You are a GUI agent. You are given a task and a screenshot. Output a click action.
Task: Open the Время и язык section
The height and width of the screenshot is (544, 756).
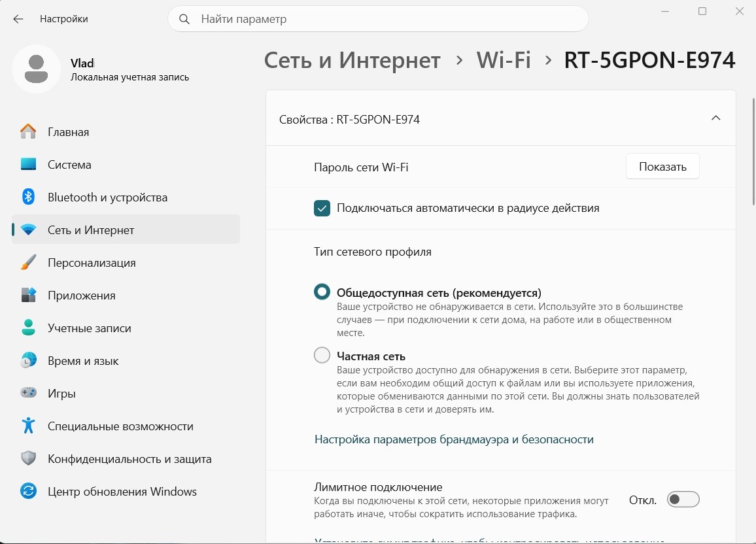(x=126, y=361)
